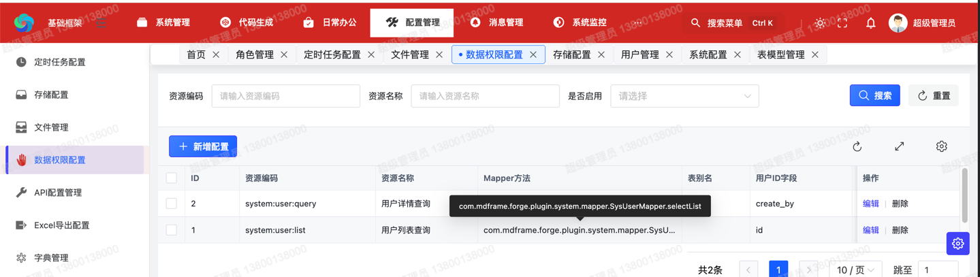This screenshot has width=980, height=277.
Task: Close the 定时任务配置 tab
Action: tap(371, 54)
